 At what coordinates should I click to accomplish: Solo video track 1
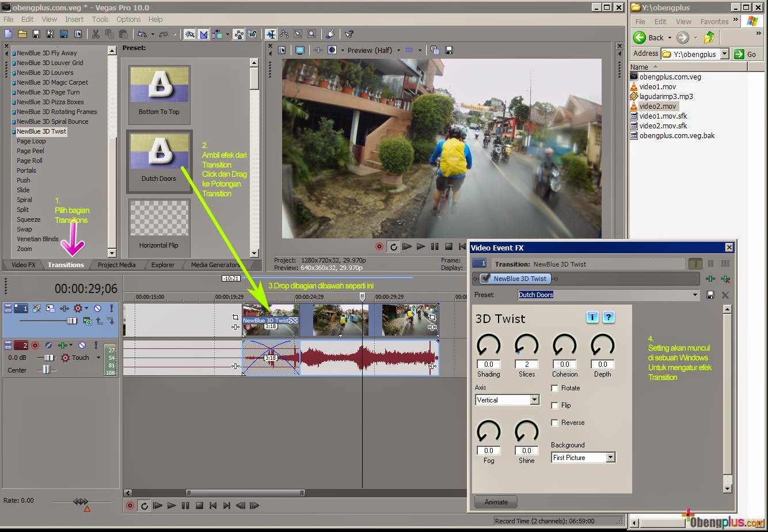tap(112, 309)
